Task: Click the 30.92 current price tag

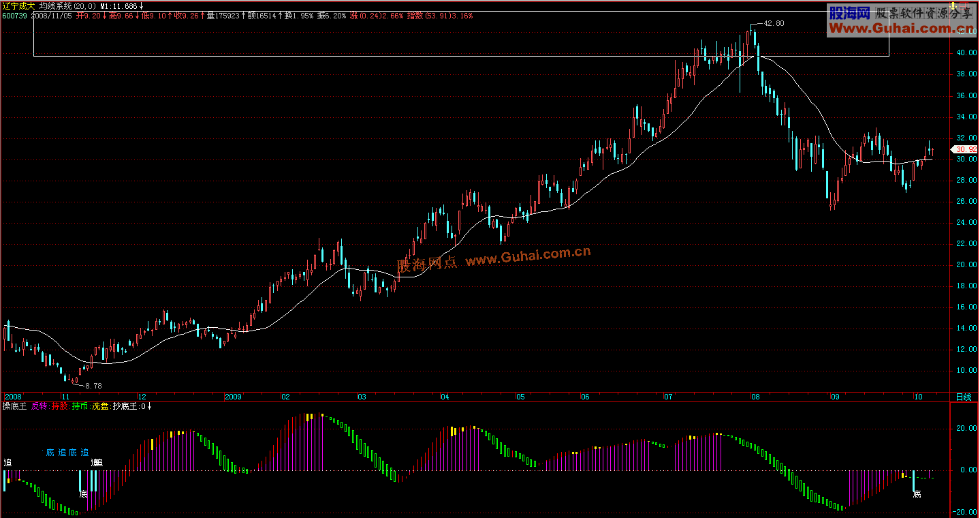Action: (x=966, y=149)
